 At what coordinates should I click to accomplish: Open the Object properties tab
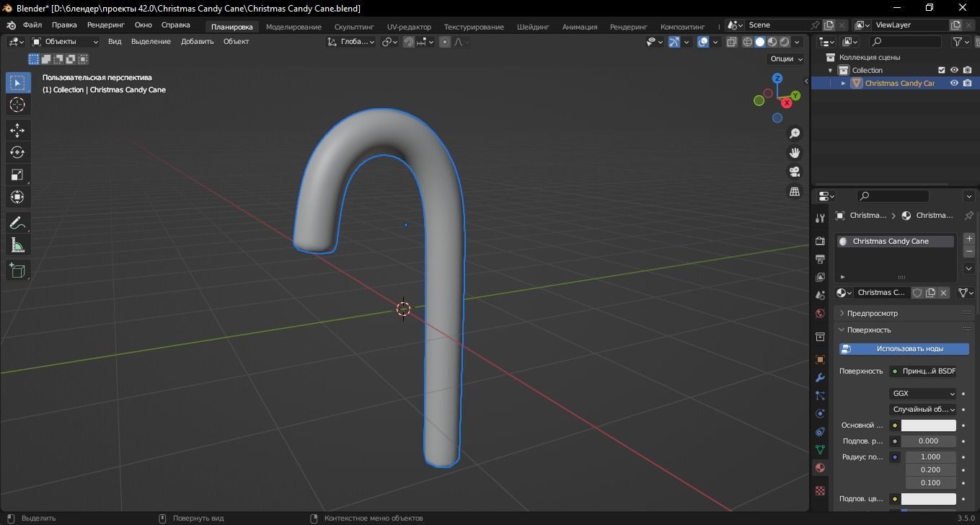click(820, 359)
